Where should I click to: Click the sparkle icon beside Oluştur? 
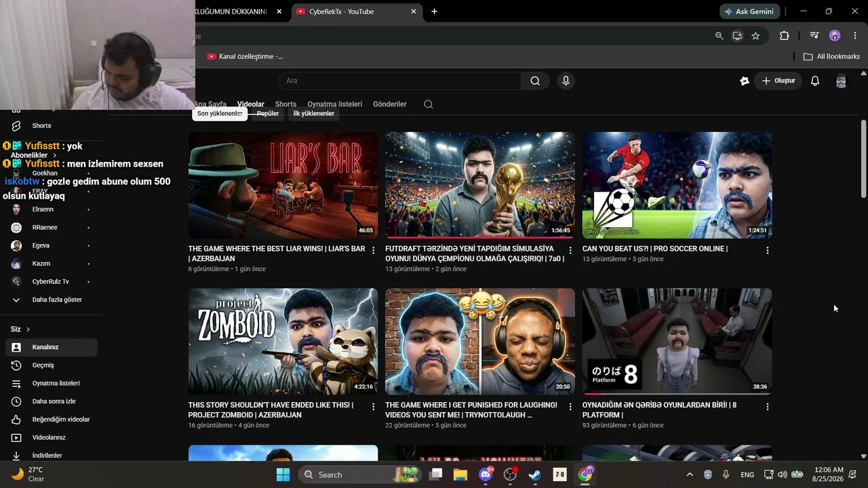point(745,81)
